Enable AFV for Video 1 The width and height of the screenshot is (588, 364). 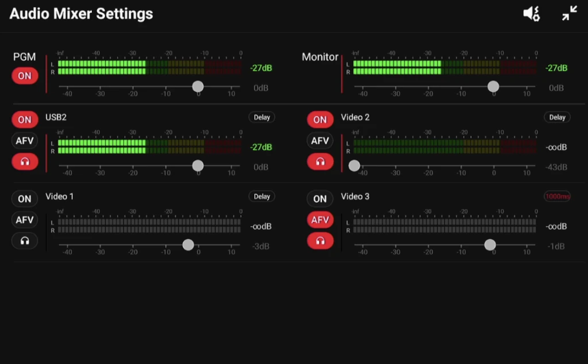25,220
